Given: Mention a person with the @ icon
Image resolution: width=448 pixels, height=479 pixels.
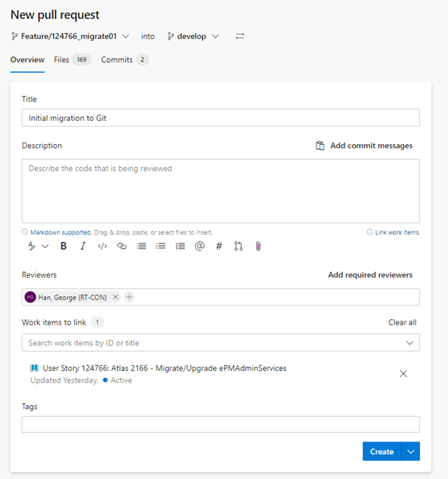Looking at the screenshot, I should 200,246.
